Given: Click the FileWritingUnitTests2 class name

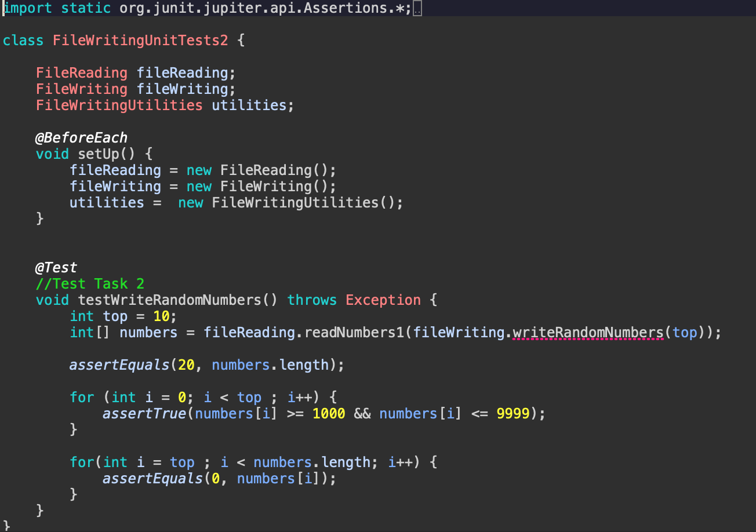Looking at the screenshot, I should (140, 40).
